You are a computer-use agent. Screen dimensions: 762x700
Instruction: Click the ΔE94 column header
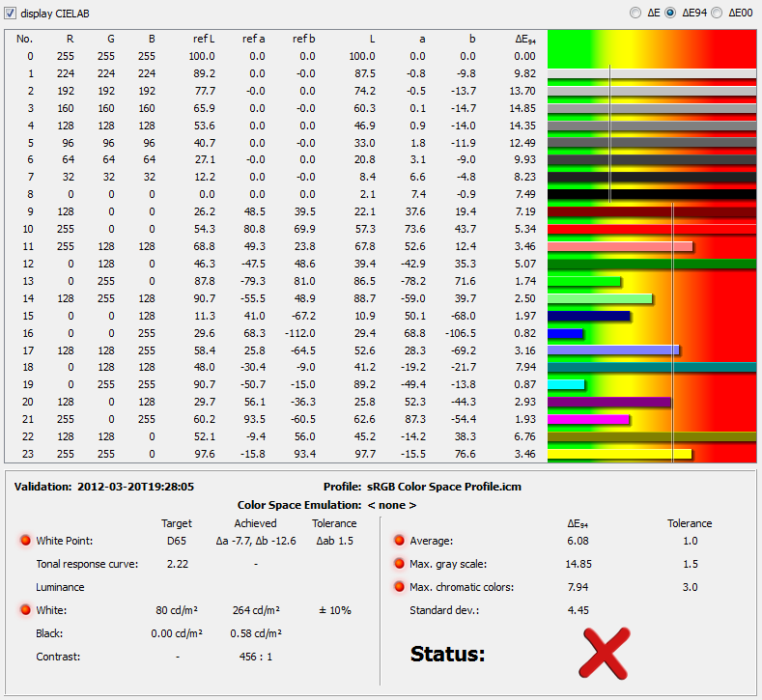coord(529,40)
